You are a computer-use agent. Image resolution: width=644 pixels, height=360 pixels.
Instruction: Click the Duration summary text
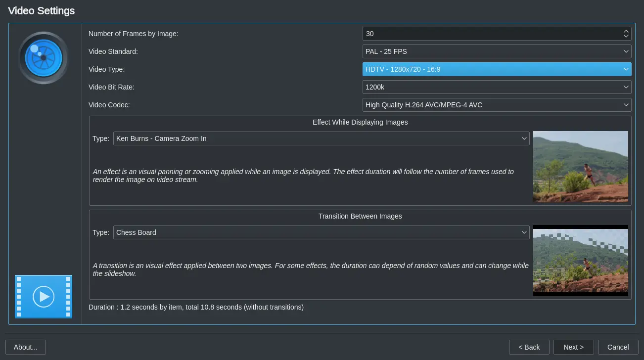(x=196, y=307)
